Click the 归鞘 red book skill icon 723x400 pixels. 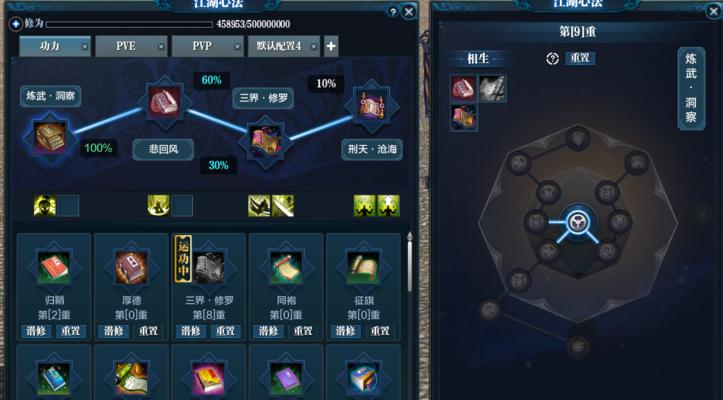pyautogui.click(x=54, y=267)
